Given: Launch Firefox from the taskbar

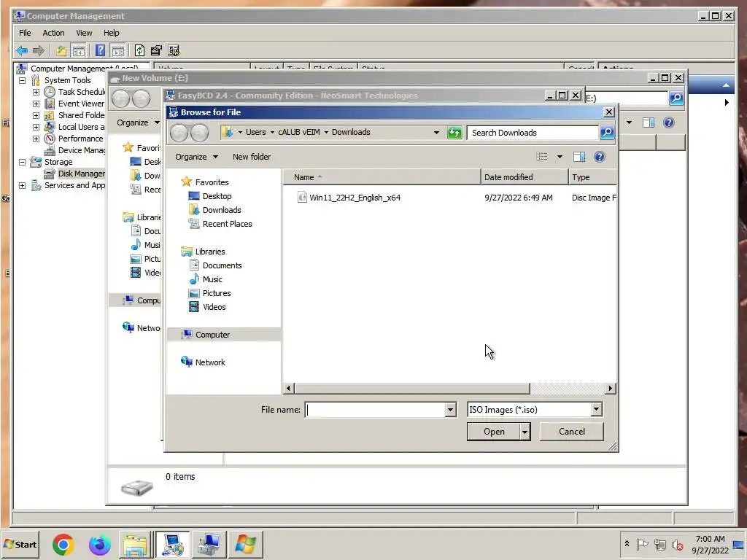Looking at the screenshot, I should [99, 544].
